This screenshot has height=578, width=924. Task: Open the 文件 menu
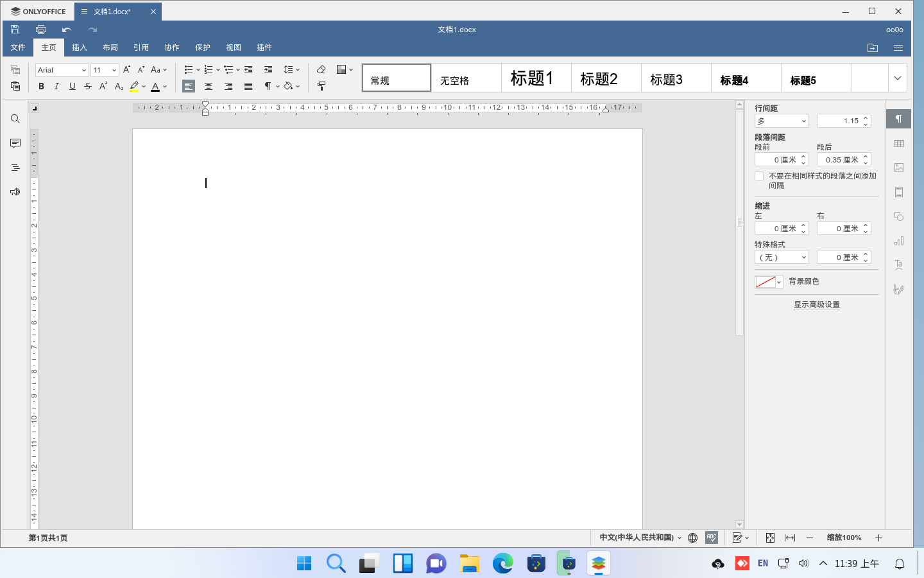click(x=18, y=47)
